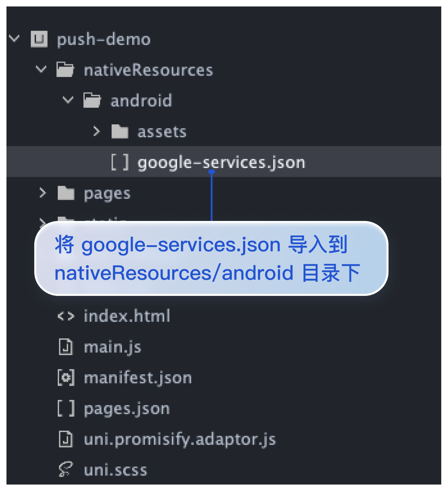Collapse the push-demo project tree
Image resolution: width=448 pixels, height=491 pixels.
pyautogui.click(x=14, y=38)
